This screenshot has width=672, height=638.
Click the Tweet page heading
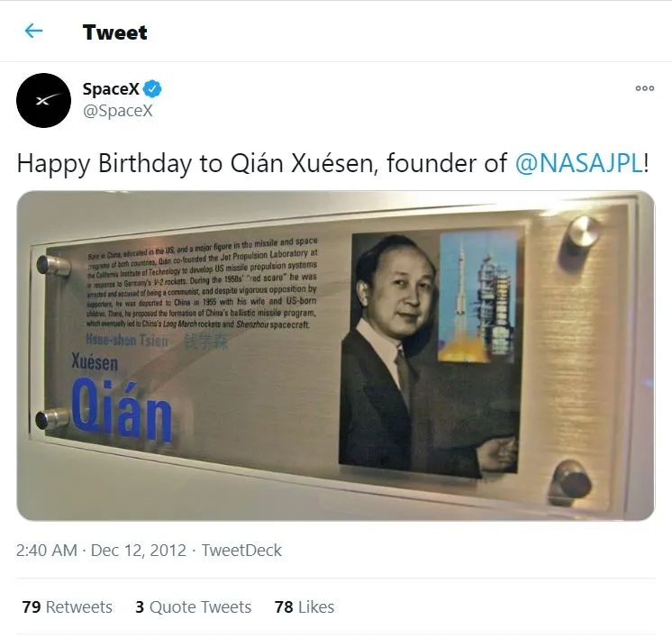coord(114,32)
